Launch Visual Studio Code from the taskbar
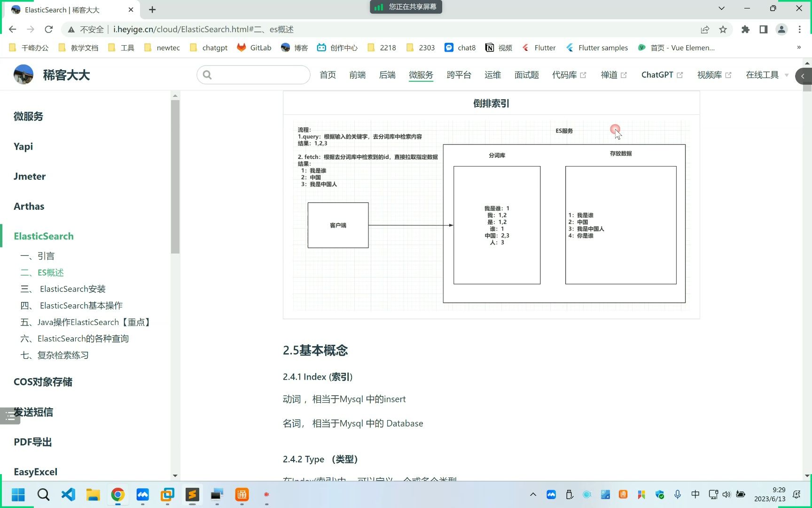 point(68,495)
